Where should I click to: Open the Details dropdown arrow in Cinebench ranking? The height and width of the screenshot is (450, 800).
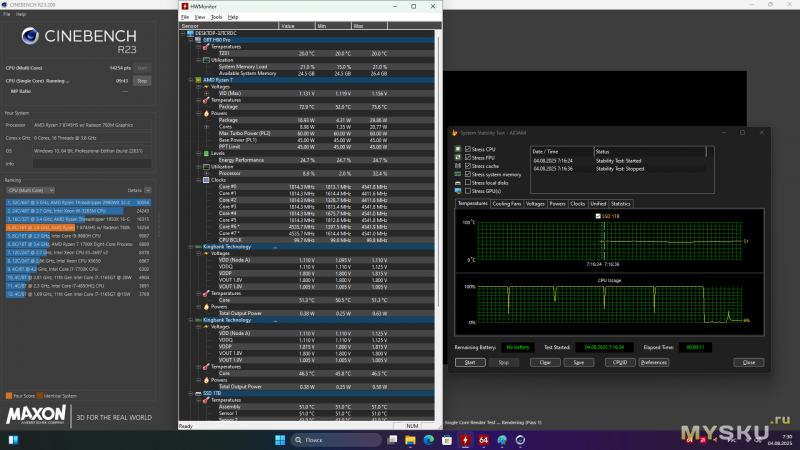tap(147, 190)
